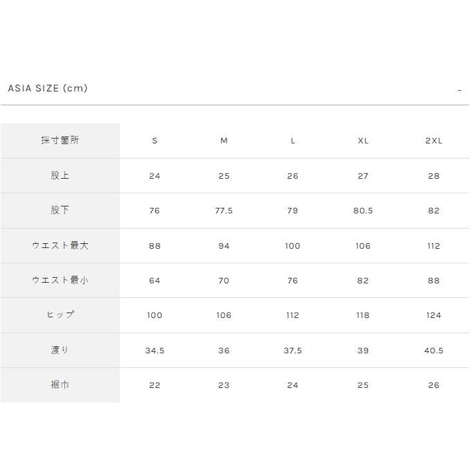Click the 股上 row label
The height and width of the screenshot is (476, 476).
60,175
